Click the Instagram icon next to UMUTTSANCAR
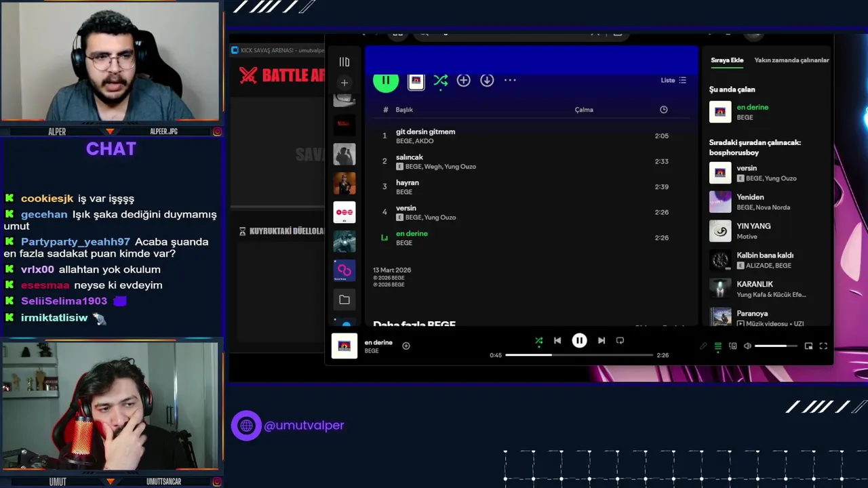The width and height of the screenshot is (868, 488). 217,482
